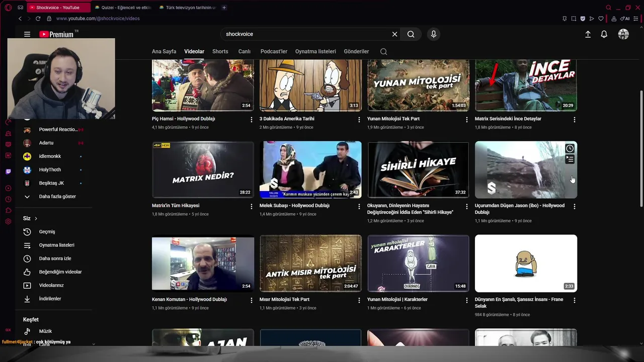Open the notifications bell
Screen dimensions: 644x362
click(x=604, y=34)
